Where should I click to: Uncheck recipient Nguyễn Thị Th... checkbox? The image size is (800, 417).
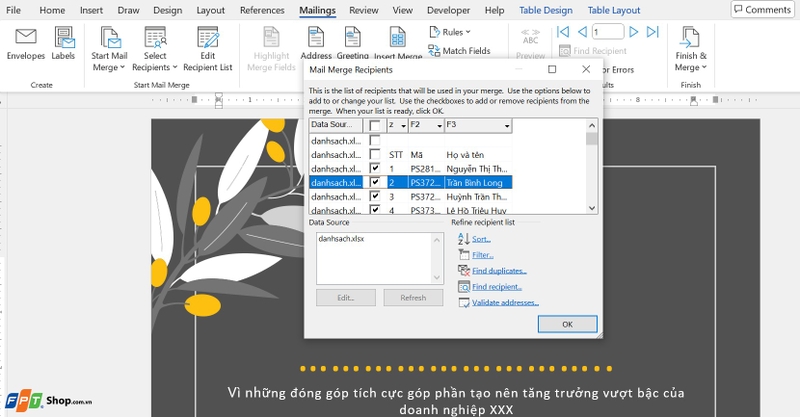(x=375, y=168)
